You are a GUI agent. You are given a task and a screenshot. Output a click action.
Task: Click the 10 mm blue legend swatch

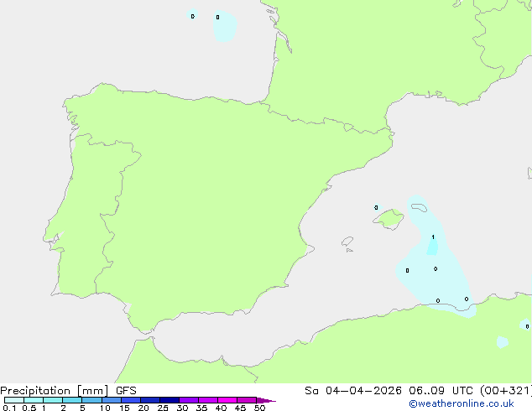[x=111, y=400]
